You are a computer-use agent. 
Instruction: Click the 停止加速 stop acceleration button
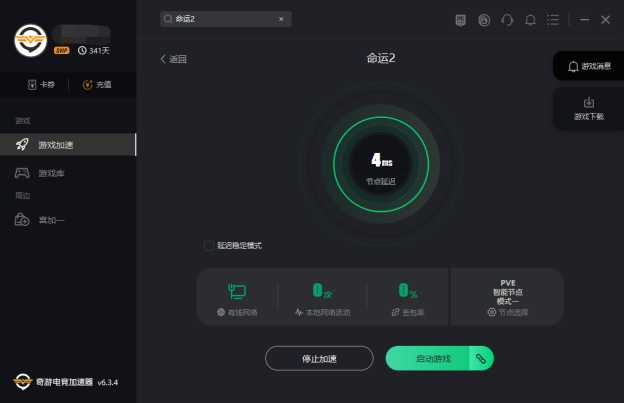(319, 358)
